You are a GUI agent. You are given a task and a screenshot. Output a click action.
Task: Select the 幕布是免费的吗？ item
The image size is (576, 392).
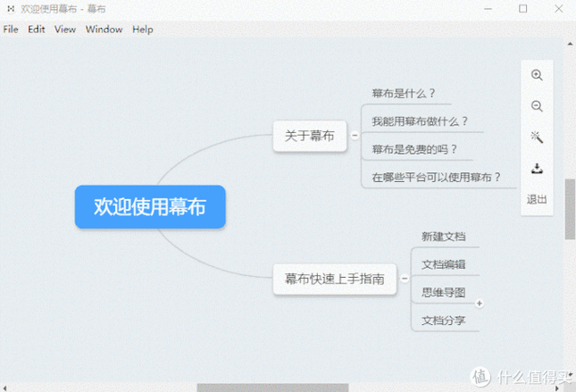tap(414, 149)
